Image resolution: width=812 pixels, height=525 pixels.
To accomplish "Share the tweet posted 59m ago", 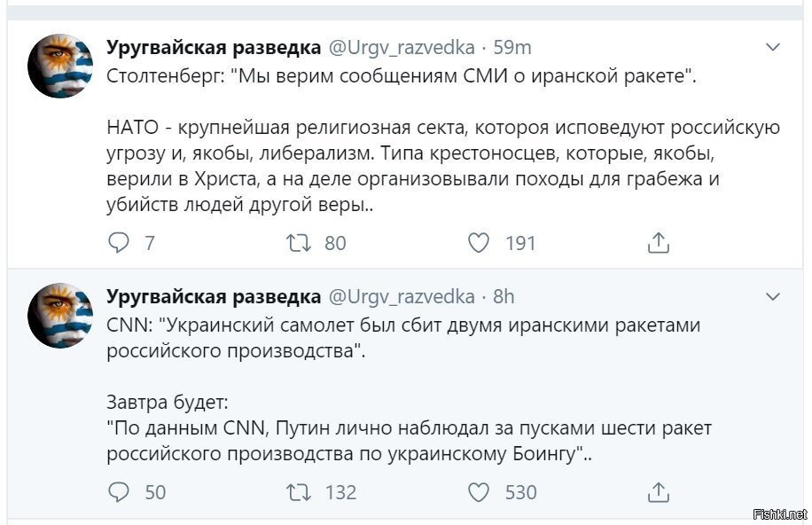I will coord(658,243).
